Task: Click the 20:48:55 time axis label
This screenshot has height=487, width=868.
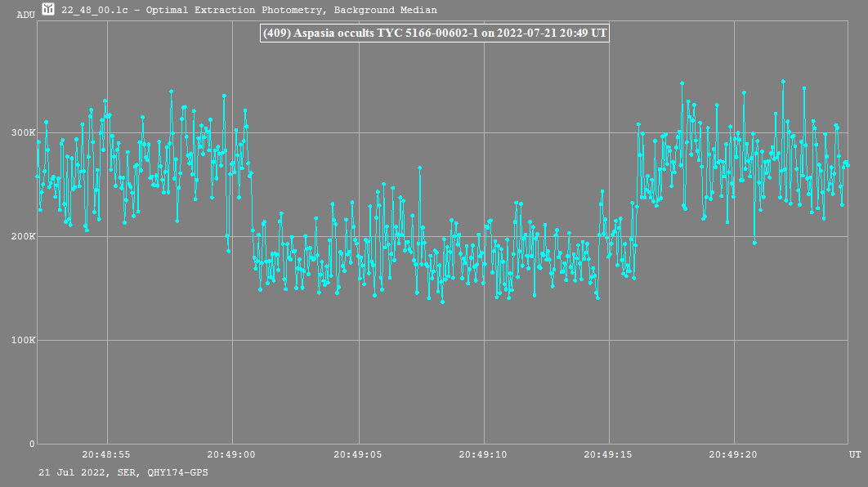Action: click(x=106, y=454)
